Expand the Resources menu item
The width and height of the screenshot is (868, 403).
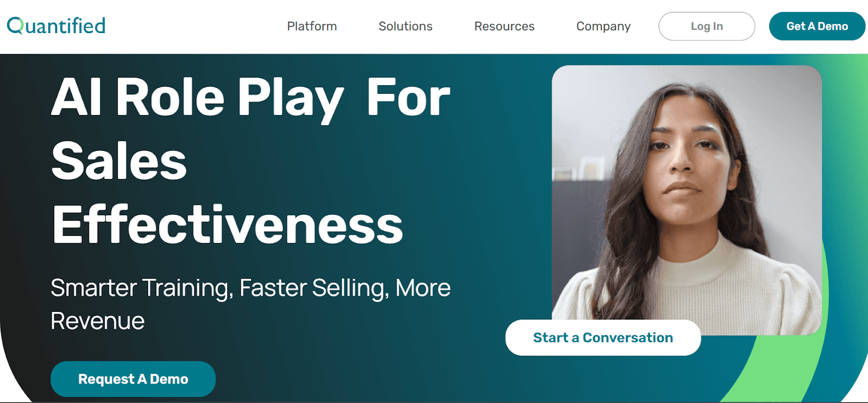504,26
